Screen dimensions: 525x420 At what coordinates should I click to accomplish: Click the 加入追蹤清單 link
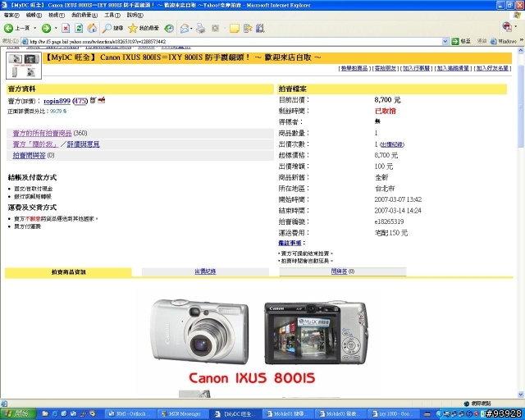point(453,68)
